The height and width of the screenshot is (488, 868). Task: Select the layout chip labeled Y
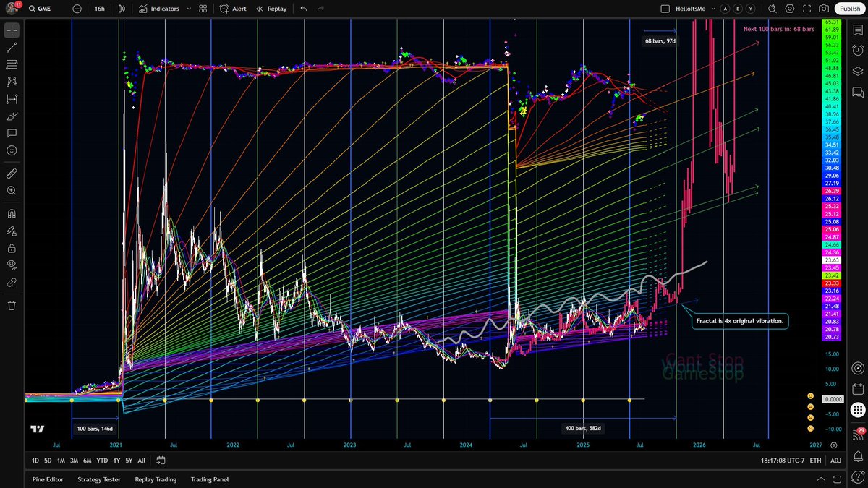(751, 9)
